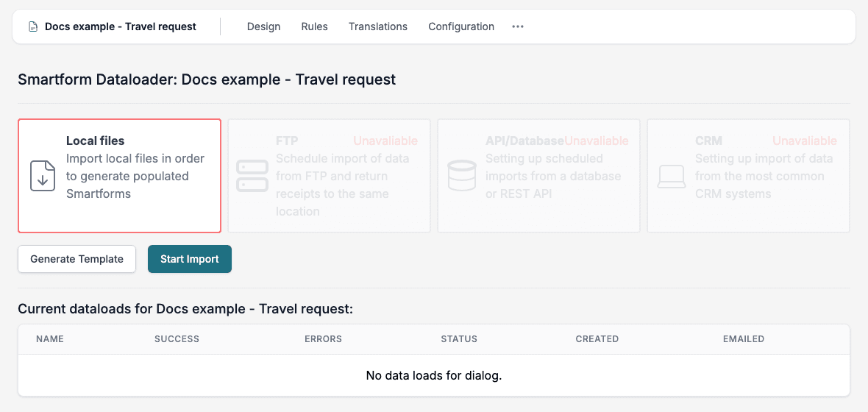Open the Design tab
The height and width of the screenshot is (412, 868).
[263, 26]
